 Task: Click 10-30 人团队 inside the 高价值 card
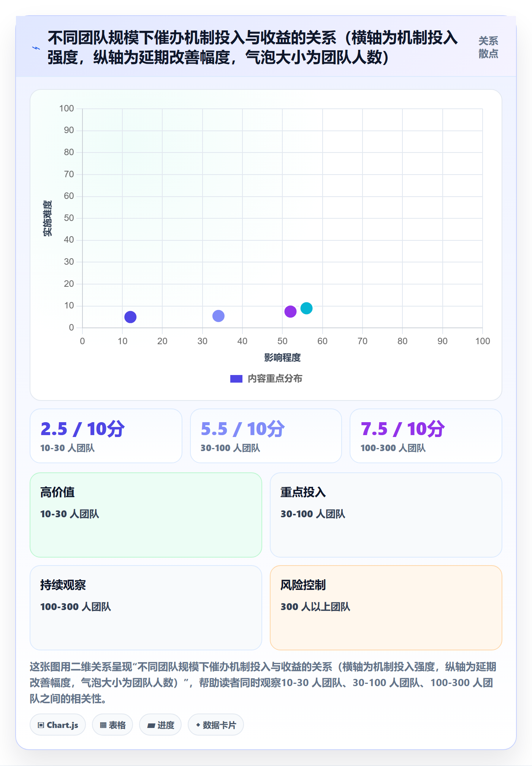[x=70, y=514]
